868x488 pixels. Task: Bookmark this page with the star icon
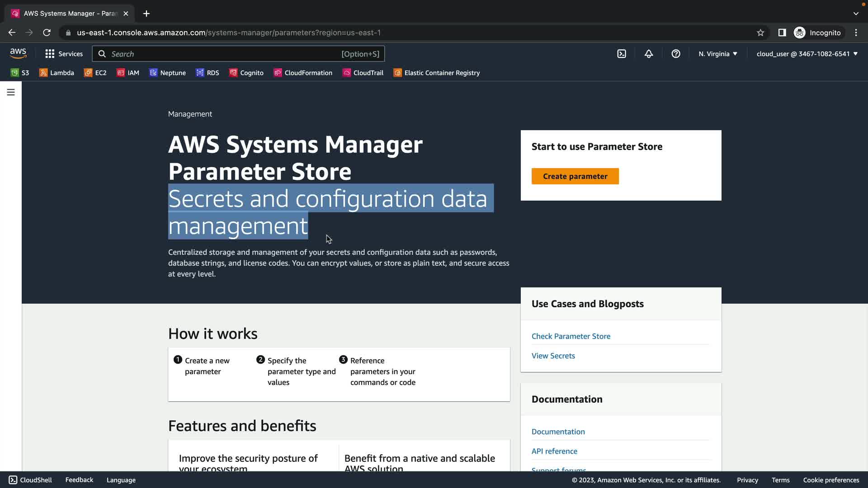point(760,33)
